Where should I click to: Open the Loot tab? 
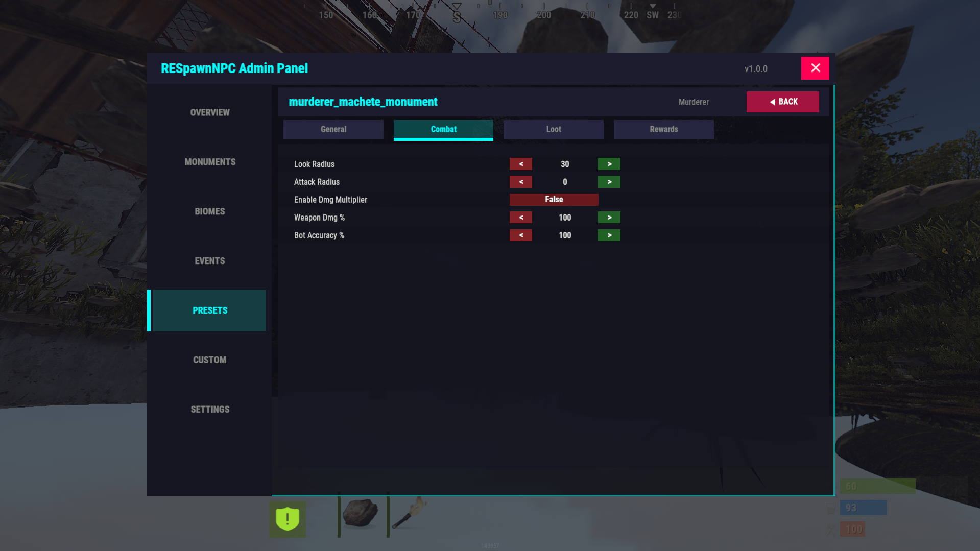coord(553,129)
